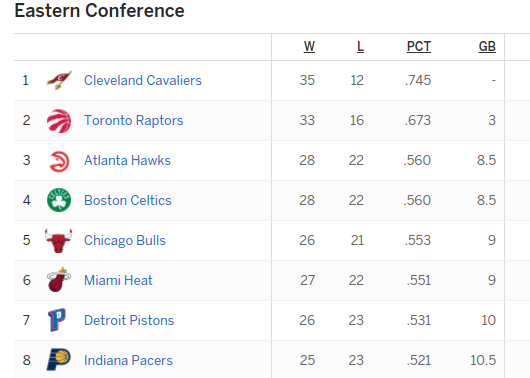Open the Chicago Bulls logo
Image resolution: width=530 pixels, height=378 pixels.
click(58, 240)
